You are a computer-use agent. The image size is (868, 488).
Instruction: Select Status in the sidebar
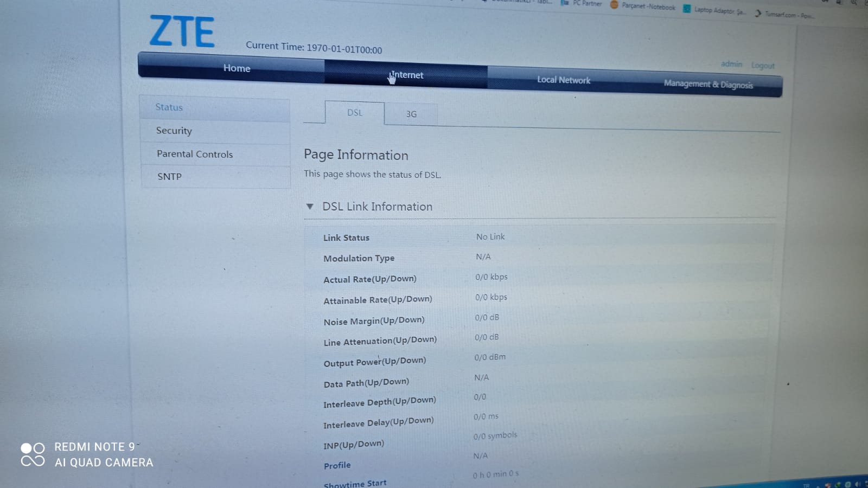215,107
